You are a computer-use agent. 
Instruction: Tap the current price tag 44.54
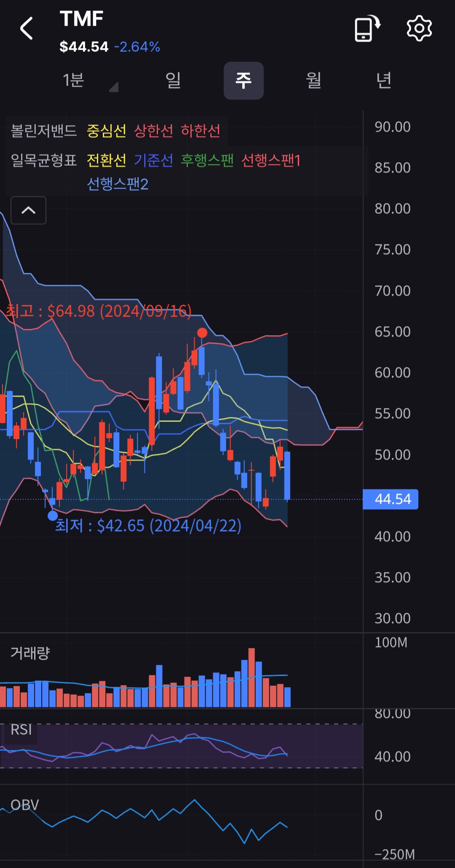click(391, 499)
